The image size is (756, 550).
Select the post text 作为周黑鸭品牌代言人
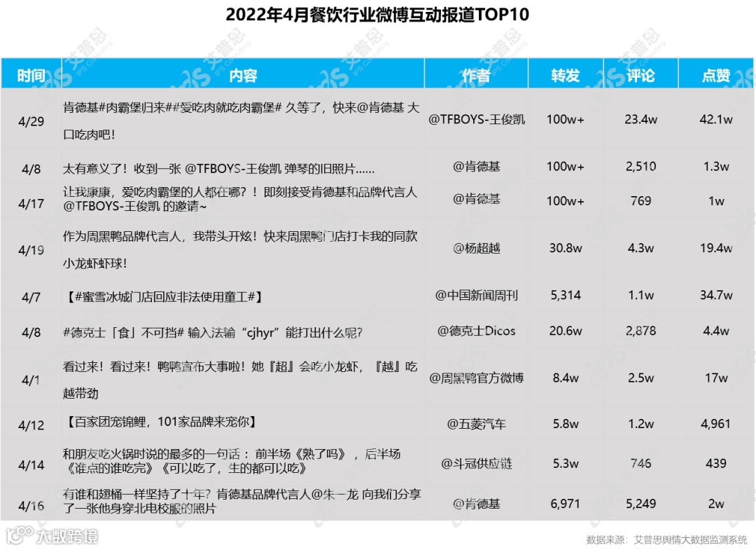[x=240, y=249]
